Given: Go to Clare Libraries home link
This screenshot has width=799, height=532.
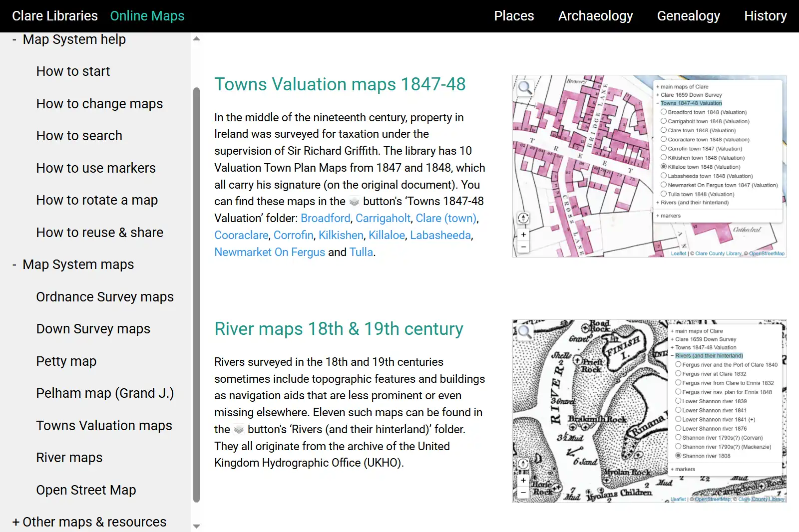Looking at the screenshot, I should 55,16.
